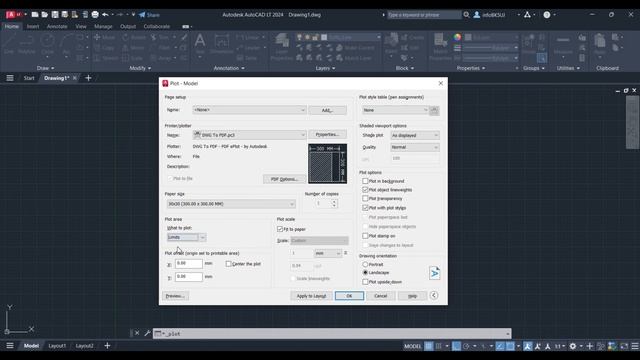Collapse the Plot dialog with round arrow button
The height and width of the screenshot is (360, 640).
(x=434, y=296)
